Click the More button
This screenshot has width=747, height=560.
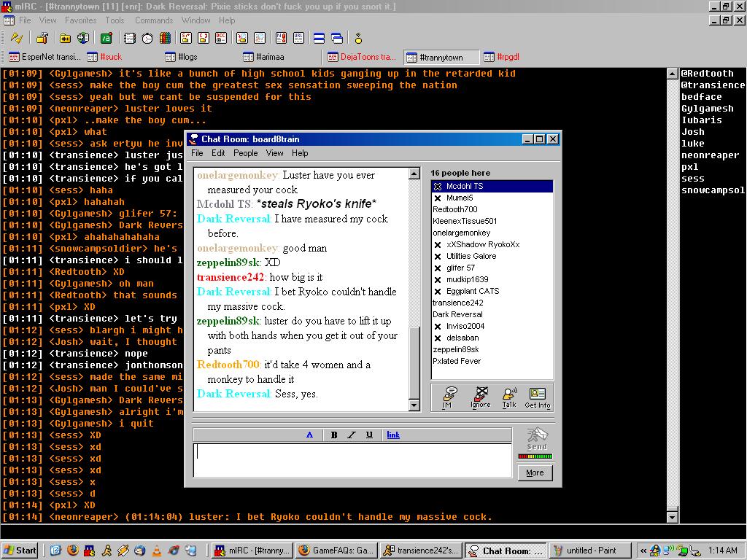[x=535, y=472]
